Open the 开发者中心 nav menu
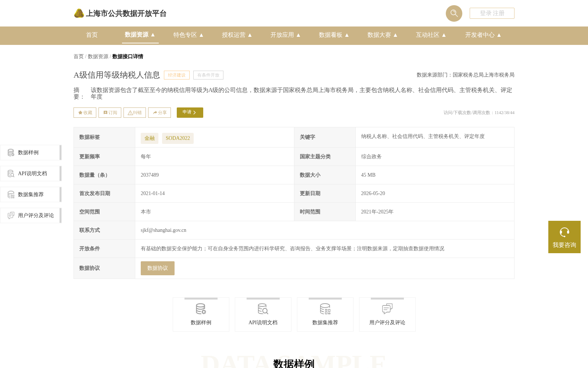 click(x=483, y=35)
